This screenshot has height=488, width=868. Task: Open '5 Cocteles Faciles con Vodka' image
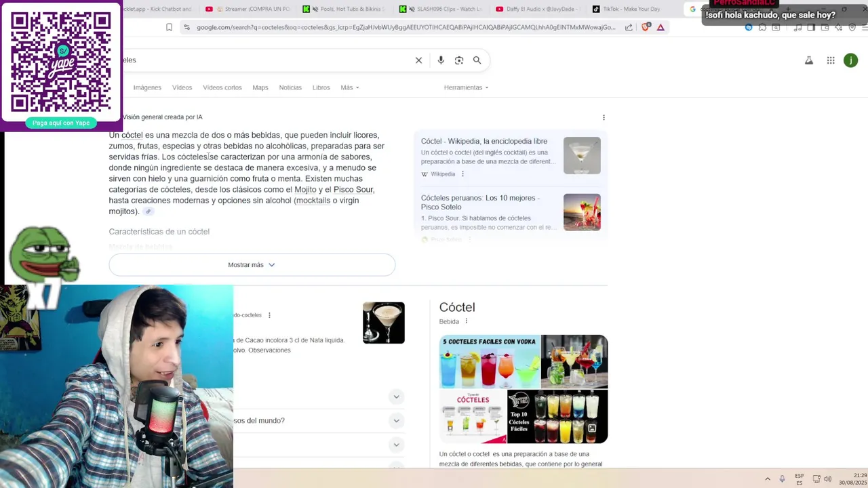click(x=490, y=362)
